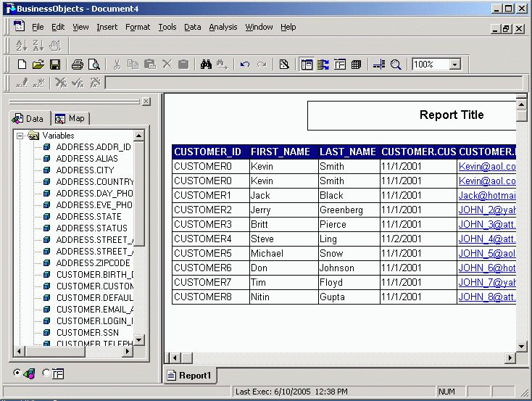Viewport: 532px width, 401px height.
Task: Open the JOHN_8@att email link
Action: click(487, 297)
